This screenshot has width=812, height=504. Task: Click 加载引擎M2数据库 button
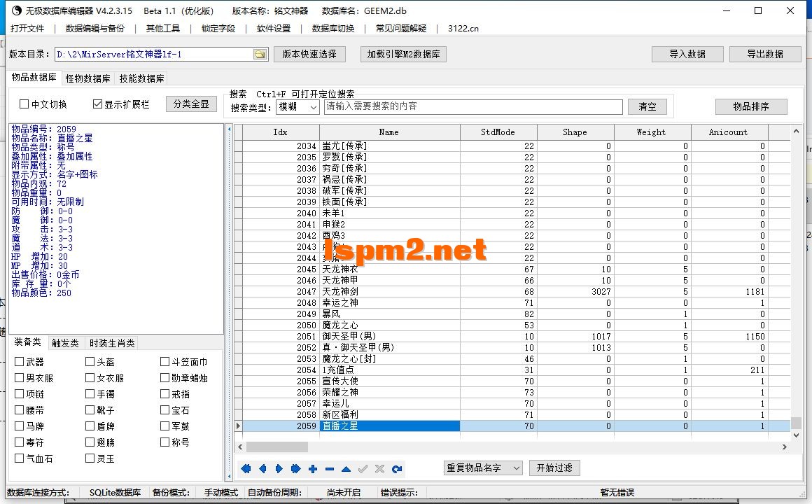(403, 54)
